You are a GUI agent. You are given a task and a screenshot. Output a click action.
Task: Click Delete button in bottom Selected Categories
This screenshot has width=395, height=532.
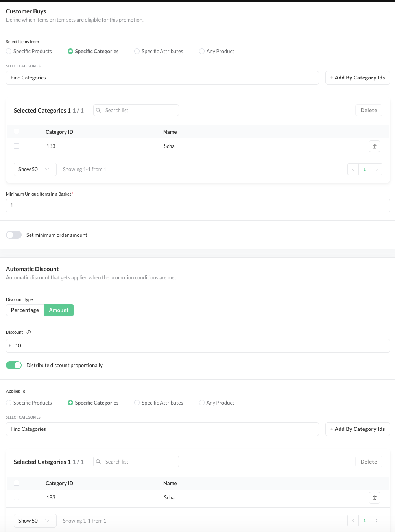click(x=368, y=462)
